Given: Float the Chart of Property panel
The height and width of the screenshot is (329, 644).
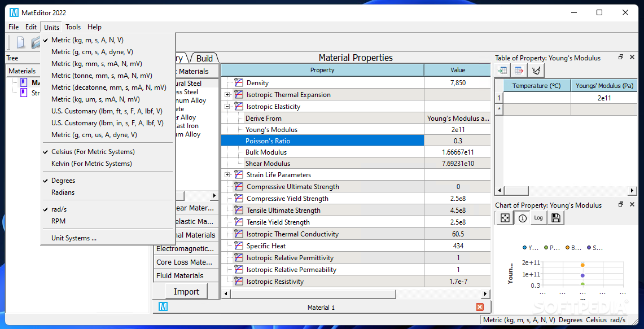Looking at the screenshot, I should click(621, 204).
